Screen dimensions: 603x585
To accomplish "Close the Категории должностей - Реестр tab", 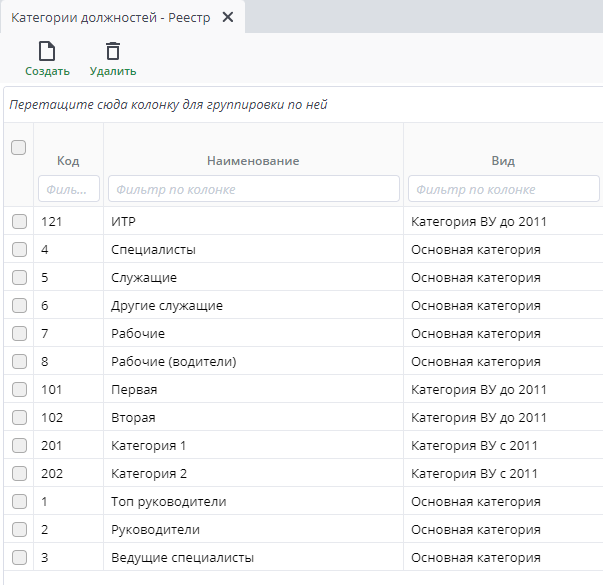I will point(228,17).
